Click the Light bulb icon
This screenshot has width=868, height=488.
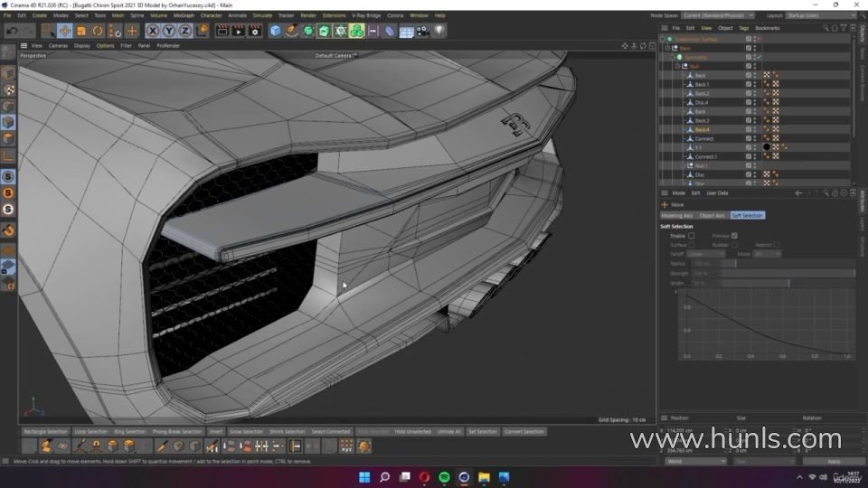click(439, 31)
